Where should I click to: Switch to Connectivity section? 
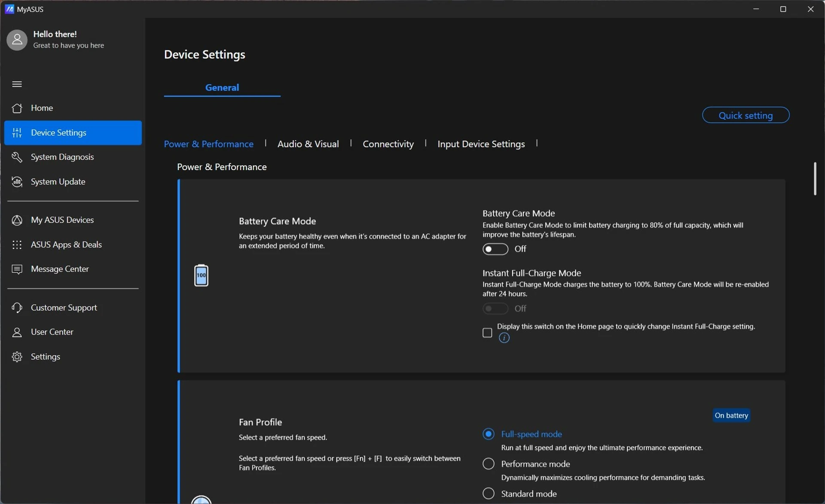coord(388,144)
